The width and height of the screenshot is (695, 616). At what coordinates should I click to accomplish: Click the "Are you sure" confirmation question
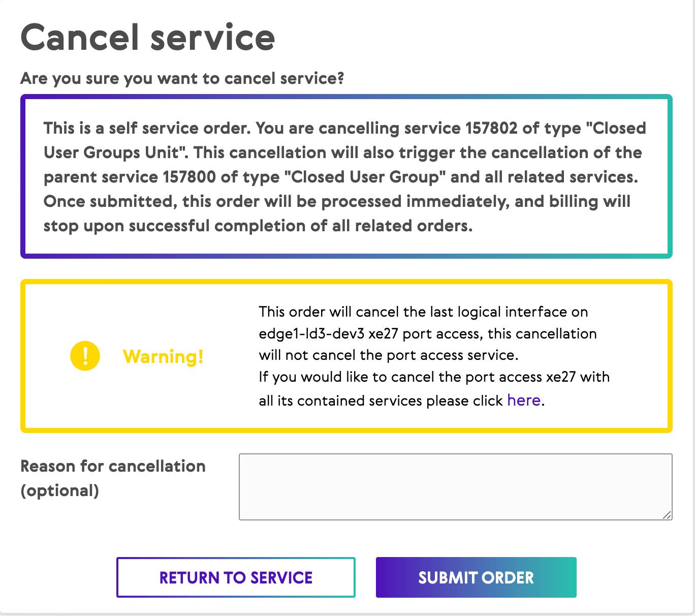(x=182, y=79)
